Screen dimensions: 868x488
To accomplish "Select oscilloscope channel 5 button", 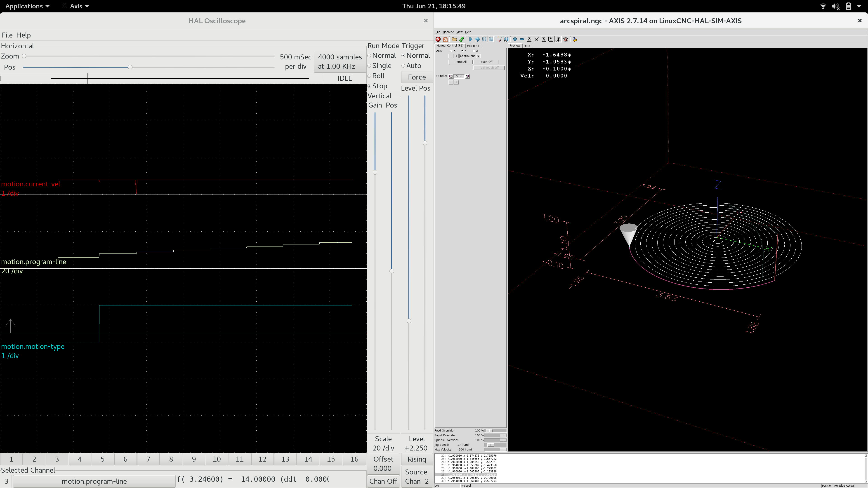I will coord(102,459).
